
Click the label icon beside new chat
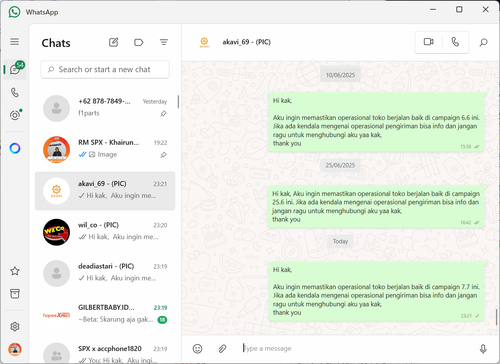(x=139, y=42)
